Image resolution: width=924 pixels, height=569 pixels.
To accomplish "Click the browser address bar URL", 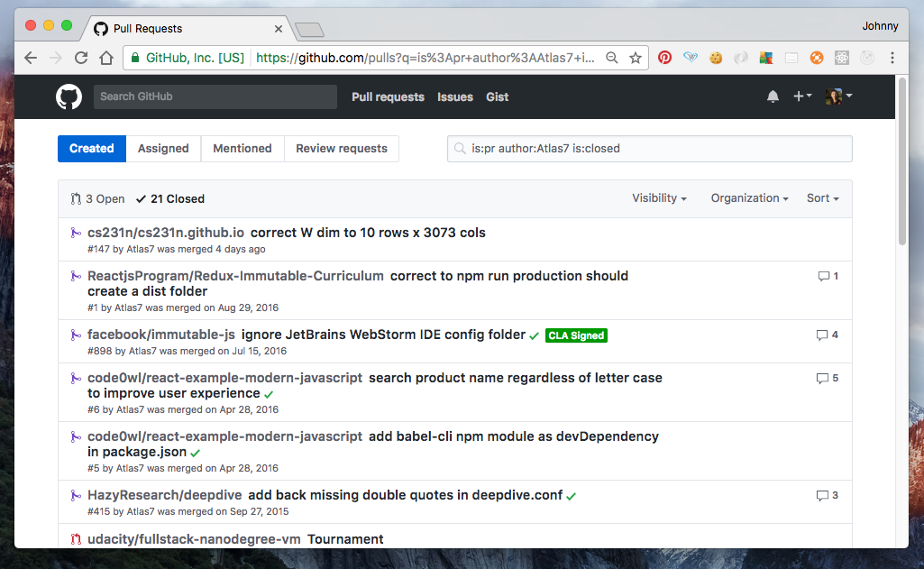I will click(425, 58).
